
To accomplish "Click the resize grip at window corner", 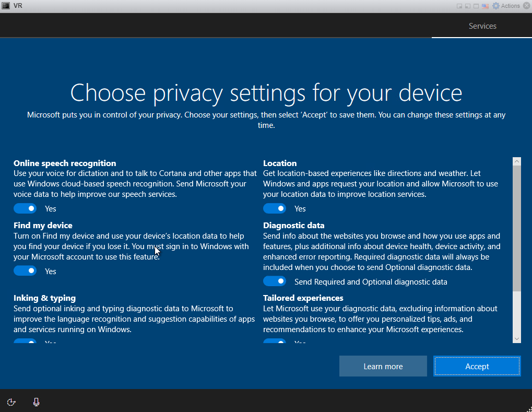I will pyautogui.click(x=529, y=409).
